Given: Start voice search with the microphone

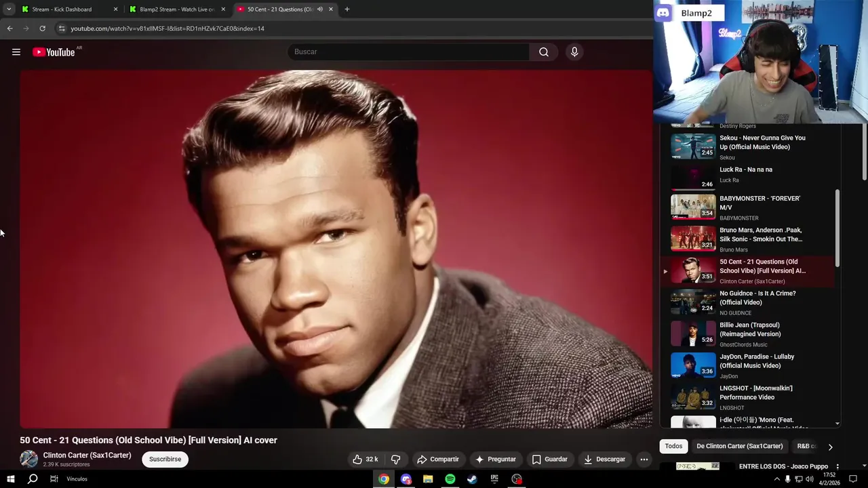Looking at the screenshot, I should [574, 52].
